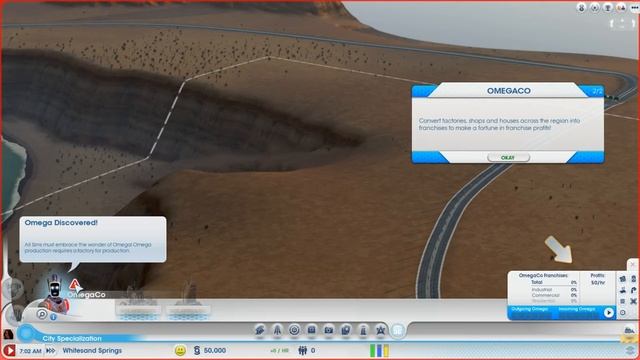Click the play simulation button
Image resolution: width=640 pixels, height=360 pixels.
pos(9,351)
